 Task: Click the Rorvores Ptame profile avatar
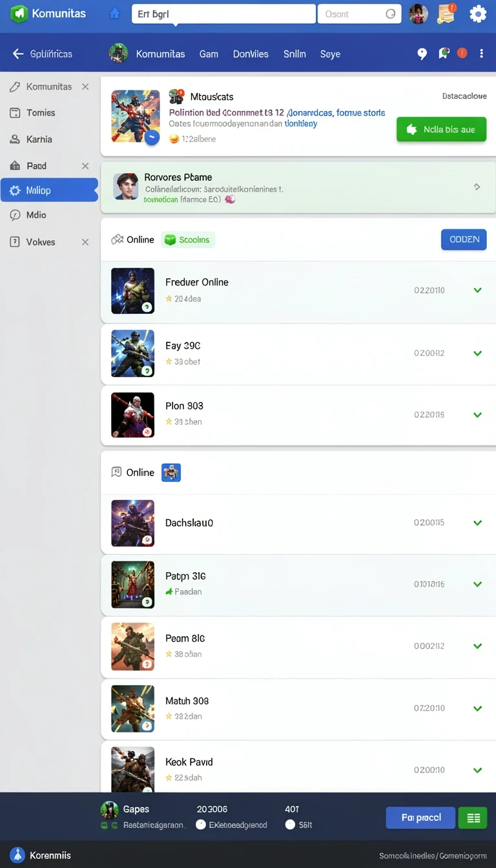point(126,186)
